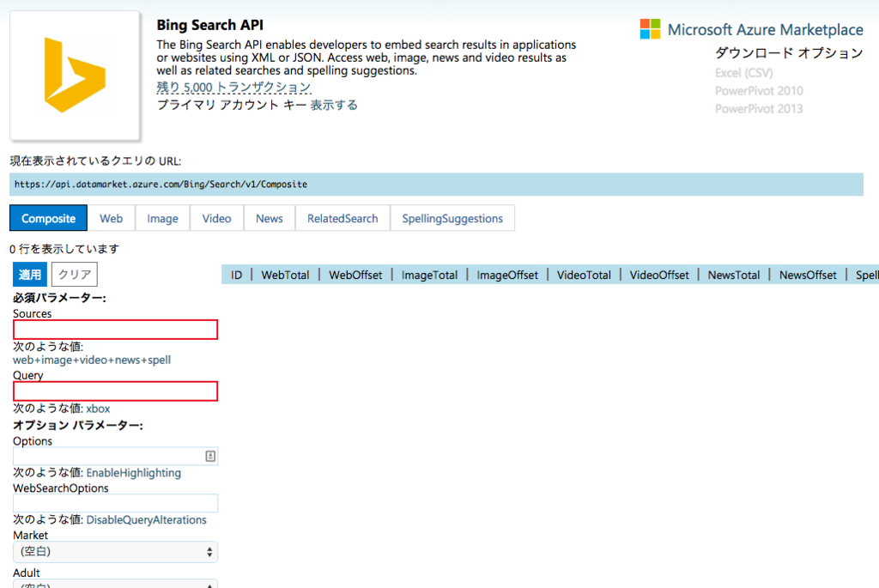Focus the Sources input field
The image size is (879, 588).
116,330
